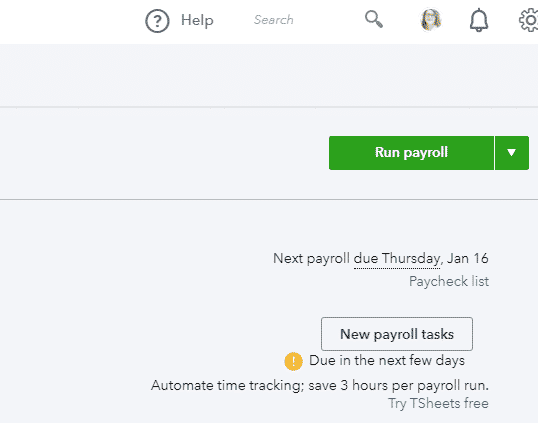538x423 pixels.
Task: Open the Paycheck list link
Action: click(x=449, y=281)
